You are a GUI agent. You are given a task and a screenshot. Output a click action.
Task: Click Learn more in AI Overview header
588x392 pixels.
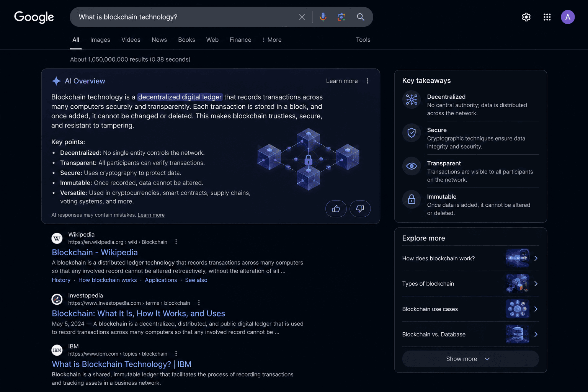342,81
